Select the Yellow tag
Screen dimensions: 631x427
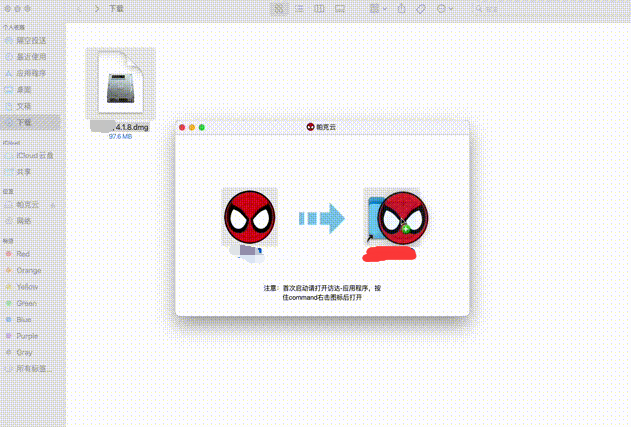[x=31, y=287]
